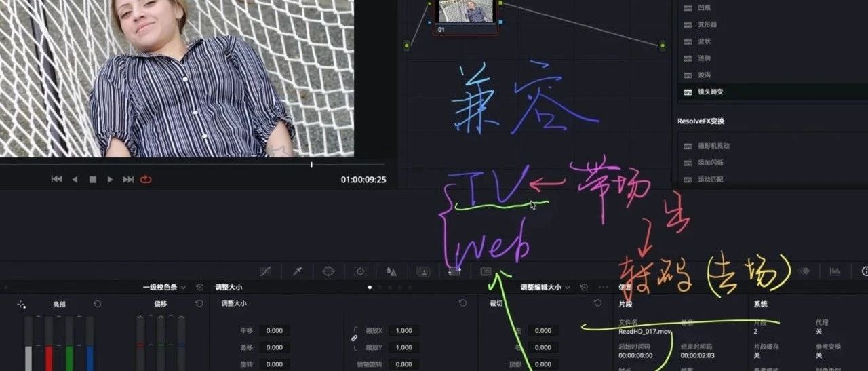Edit the 缩放X value field
Screen dimensions: 868x371
point(403,331)
